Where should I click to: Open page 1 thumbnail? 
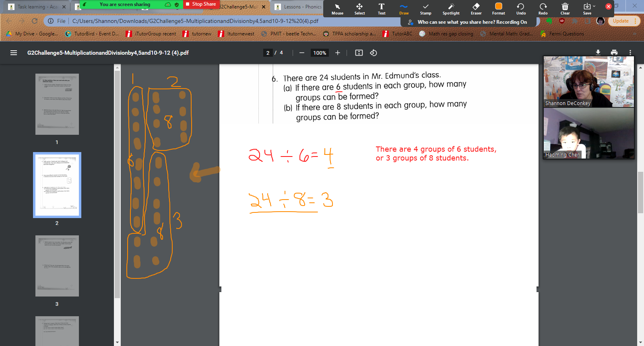click(x=57, y=104)
